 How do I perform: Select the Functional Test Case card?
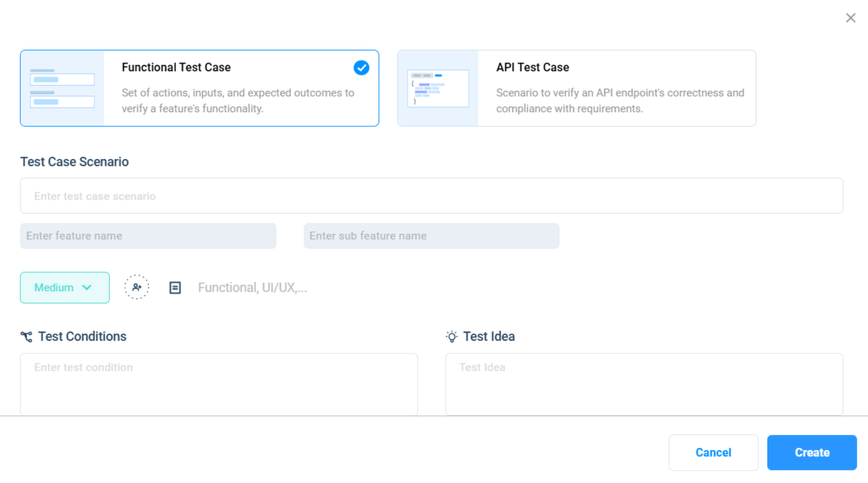pos(200,88)
